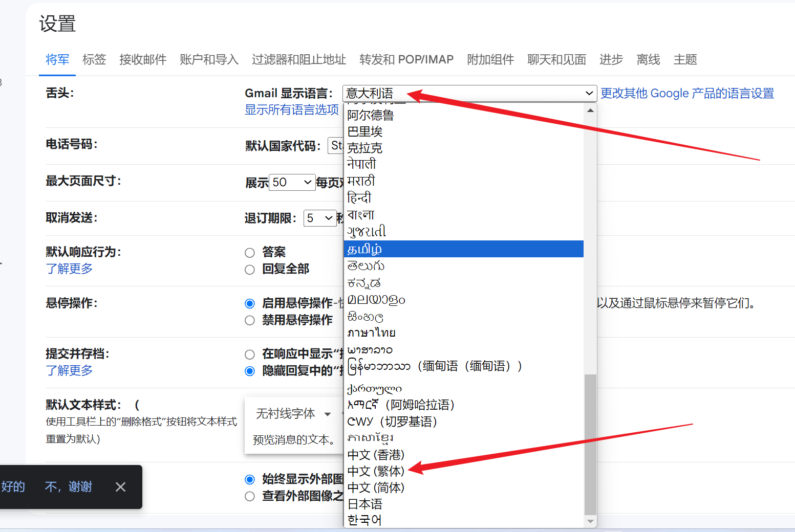Open the font dropdown arrow beside 无衬线字体
This screenshot has width=795, height=532.
tap(328, 414)
